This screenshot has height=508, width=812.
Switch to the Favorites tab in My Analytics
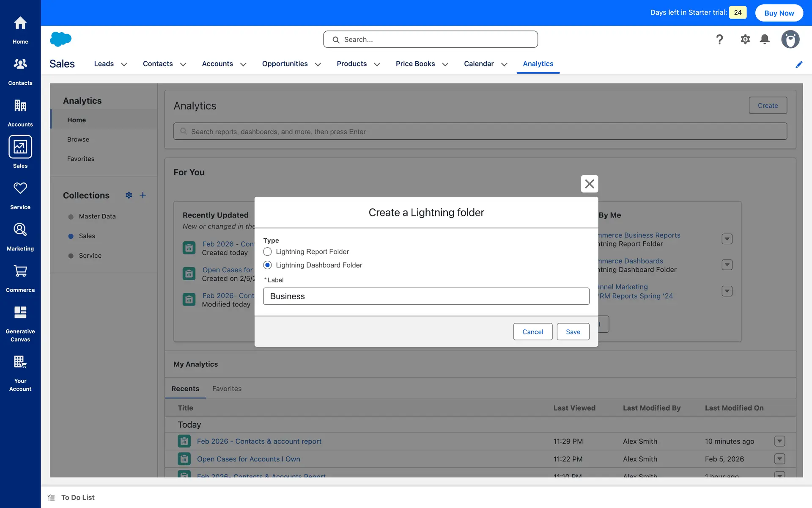coord(227,389)
